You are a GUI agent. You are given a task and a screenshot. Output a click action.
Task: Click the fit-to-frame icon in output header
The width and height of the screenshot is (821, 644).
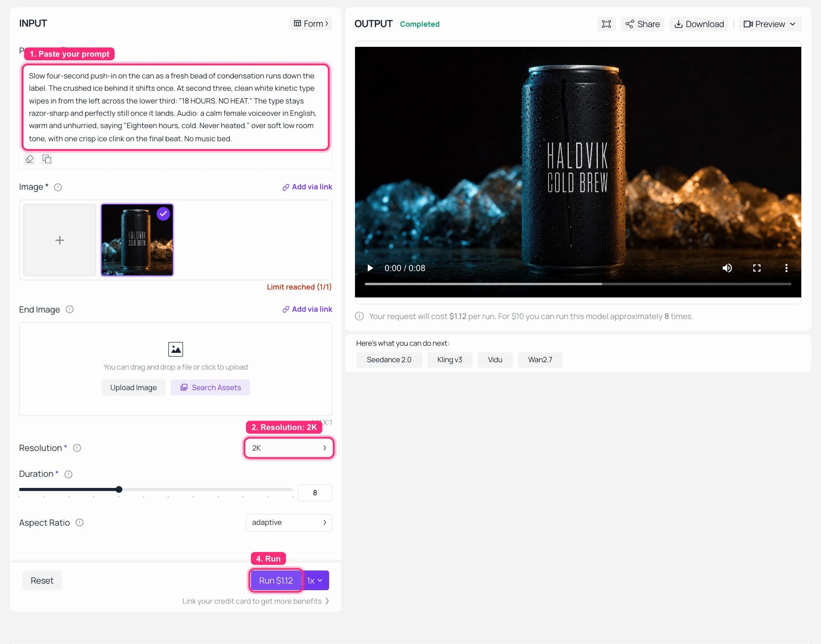click(606, 24)
